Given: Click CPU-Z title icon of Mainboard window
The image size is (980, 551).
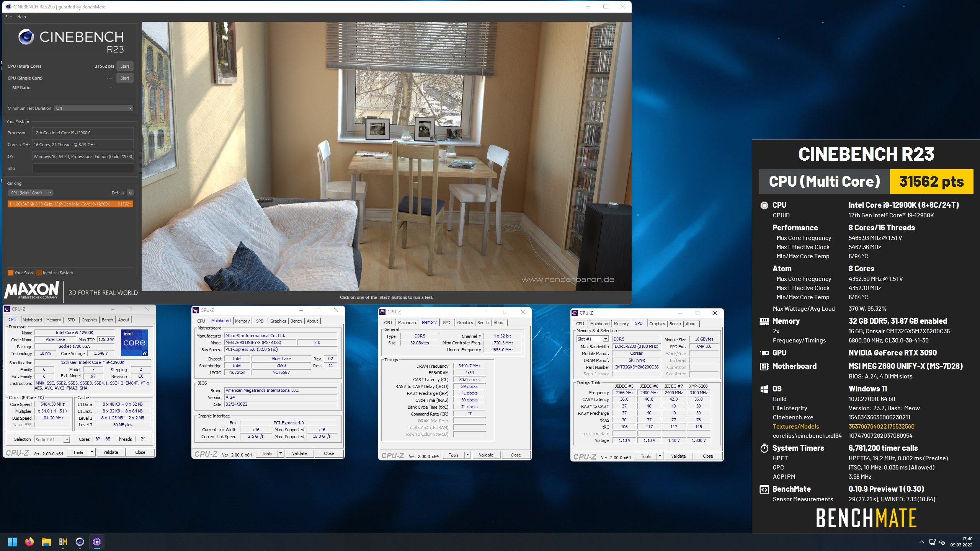Looking at the screenshot, I should pyautogui.click(x=196, y=310).
